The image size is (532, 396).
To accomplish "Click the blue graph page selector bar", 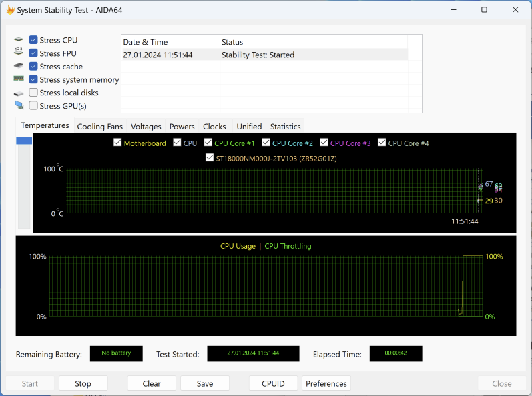I will click(x=24, y=141).
